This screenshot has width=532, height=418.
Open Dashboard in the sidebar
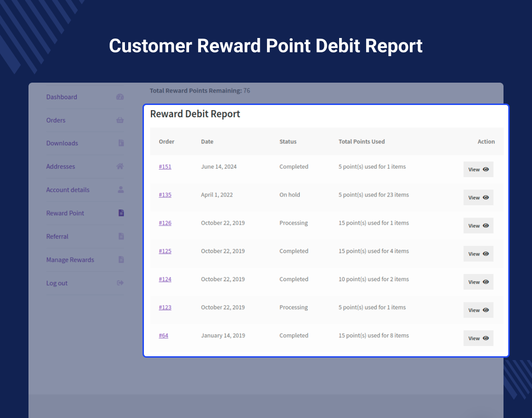pyautogui.click(x=62, y=97)
